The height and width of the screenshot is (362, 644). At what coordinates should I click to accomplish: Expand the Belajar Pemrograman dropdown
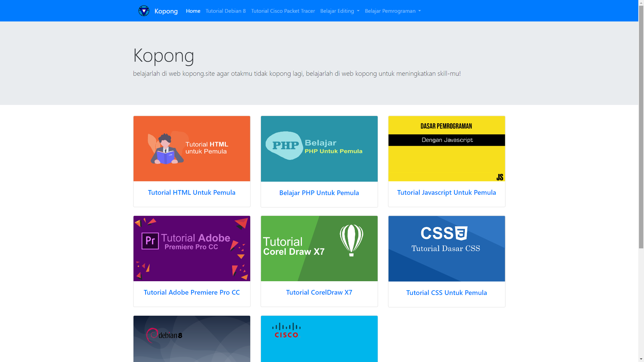click(x=392, y=11)
